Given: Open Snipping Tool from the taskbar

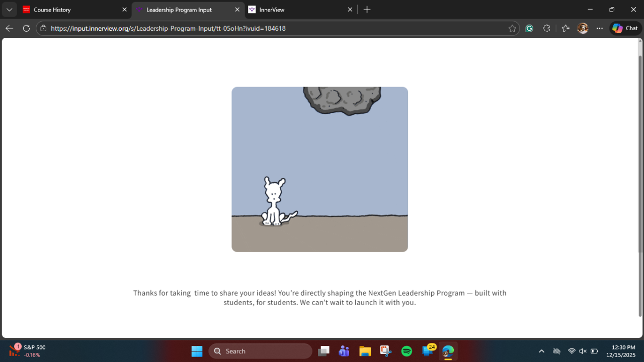Looking at the screenshot, I should pyautogui.click(x=386, y=351).
